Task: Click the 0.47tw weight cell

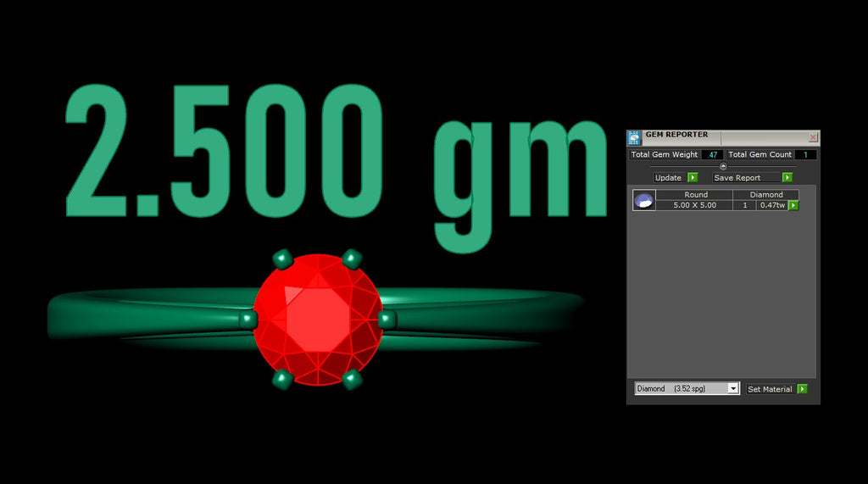Action: 771,205
